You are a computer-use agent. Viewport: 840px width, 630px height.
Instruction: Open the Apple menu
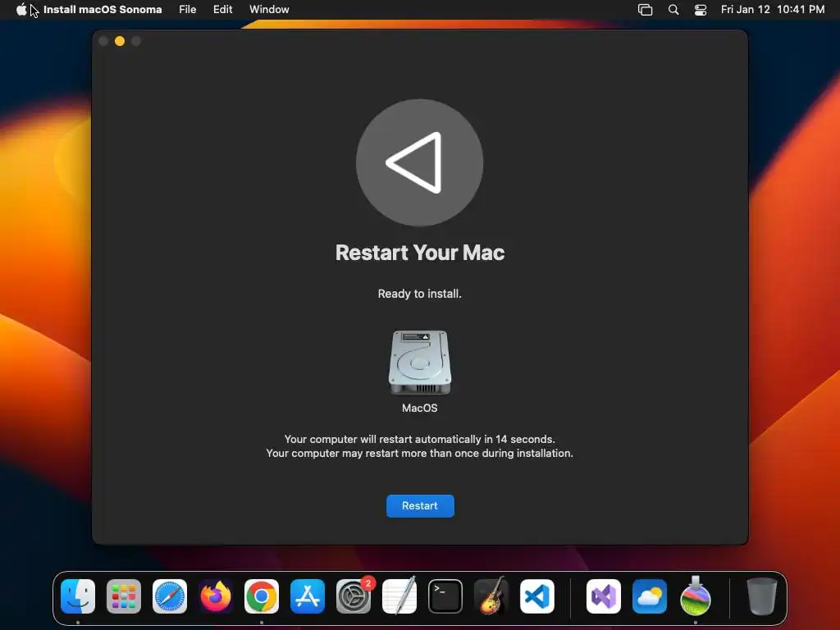point(21,10)
